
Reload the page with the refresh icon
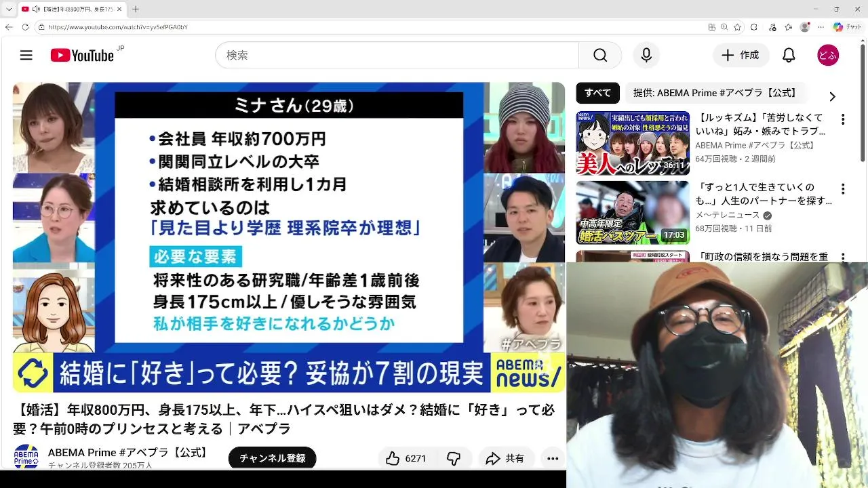coord(25,27)
